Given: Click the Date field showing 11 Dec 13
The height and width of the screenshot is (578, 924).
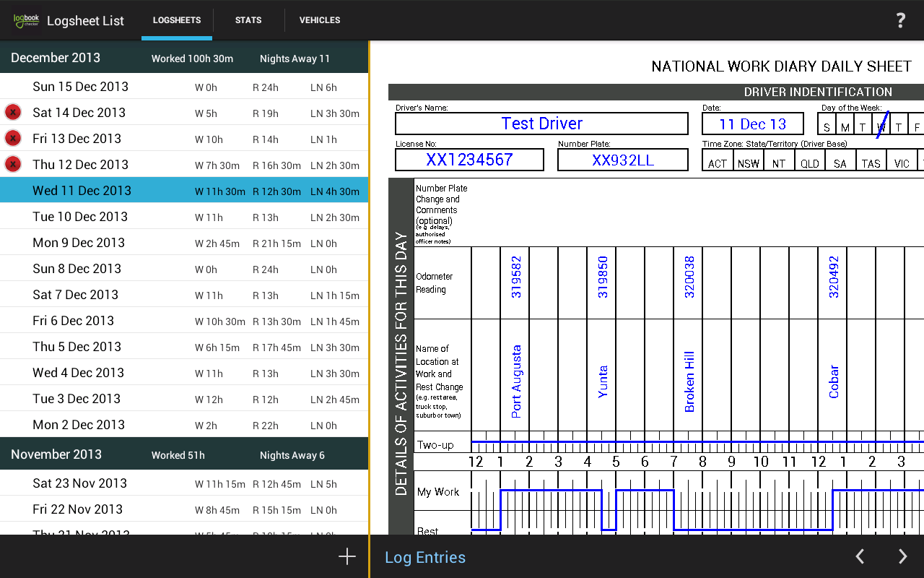Looking at the screenshot, I should [753, 124].
